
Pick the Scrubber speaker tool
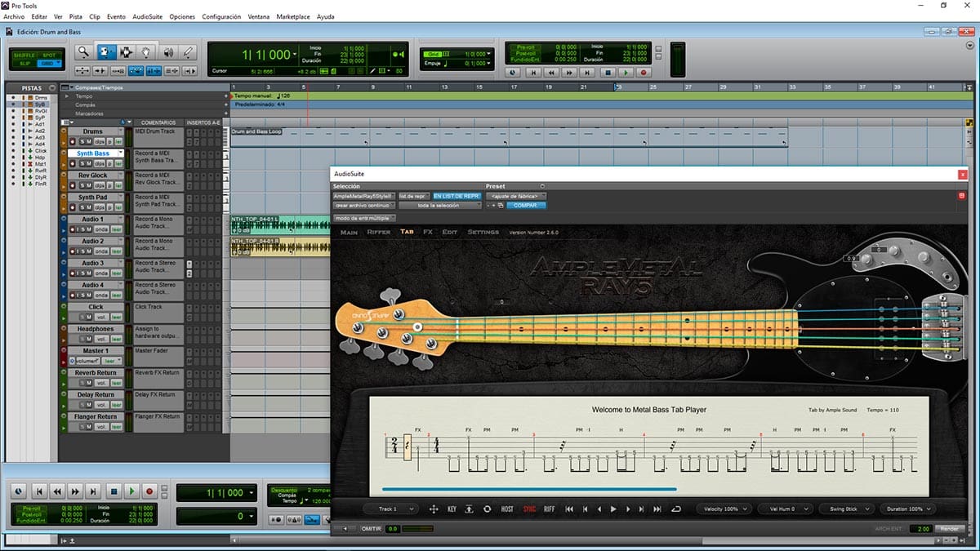click(x=168, y=52)
